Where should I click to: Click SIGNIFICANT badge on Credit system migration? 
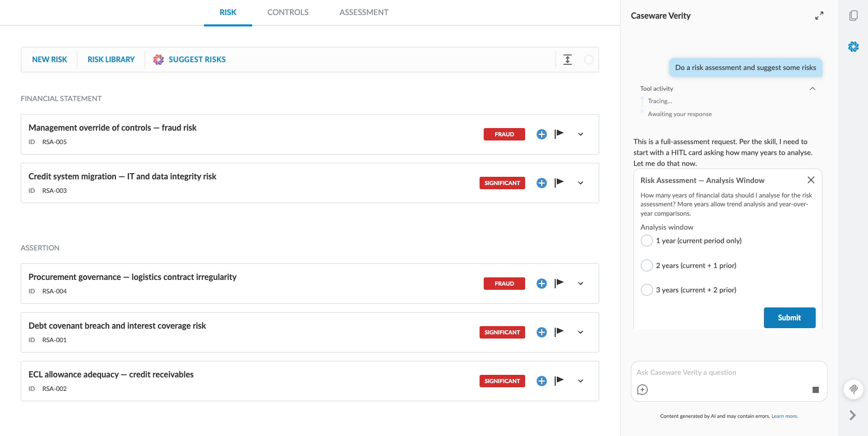tap(502, 183)
